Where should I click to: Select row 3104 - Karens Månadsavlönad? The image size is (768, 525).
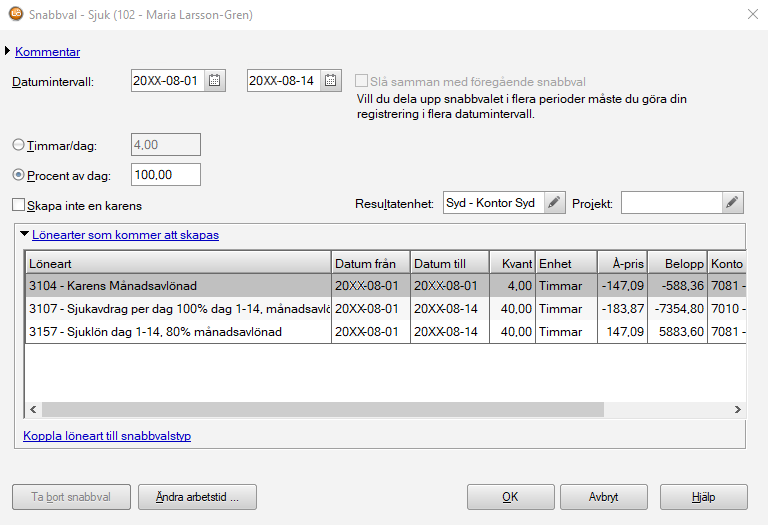click(x=386, y=286)
